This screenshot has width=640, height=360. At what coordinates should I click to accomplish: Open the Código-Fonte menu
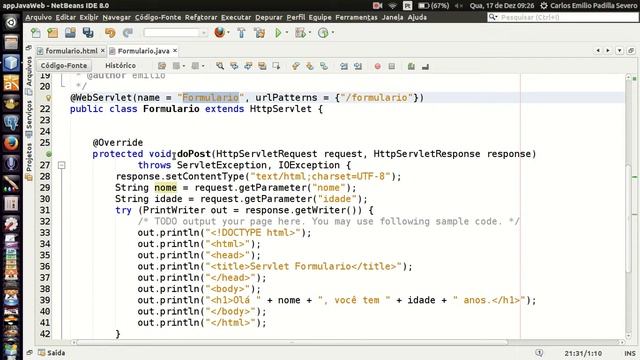coord(158,17)
